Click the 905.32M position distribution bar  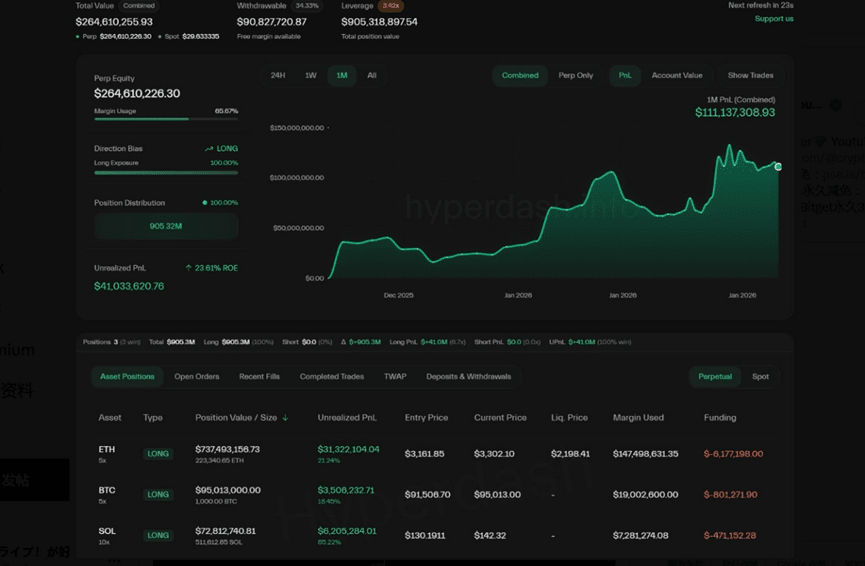tap(166, 227)
